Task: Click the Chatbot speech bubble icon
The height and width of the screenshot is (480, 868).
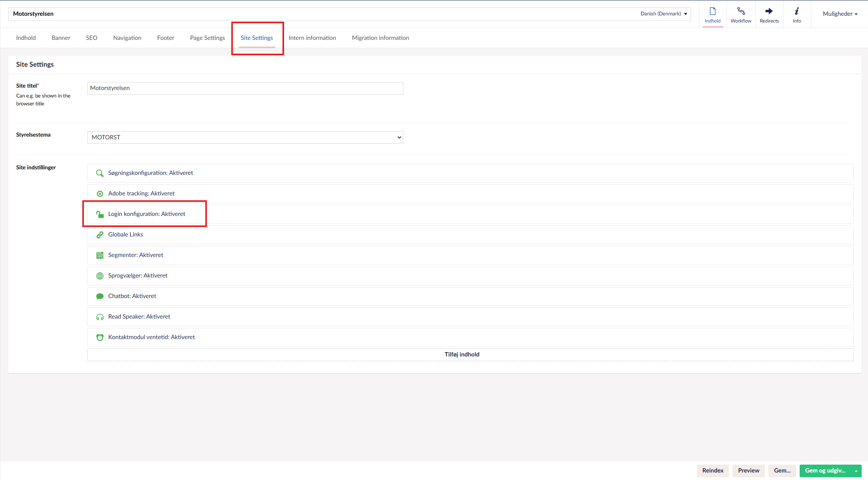Action: 100,296
